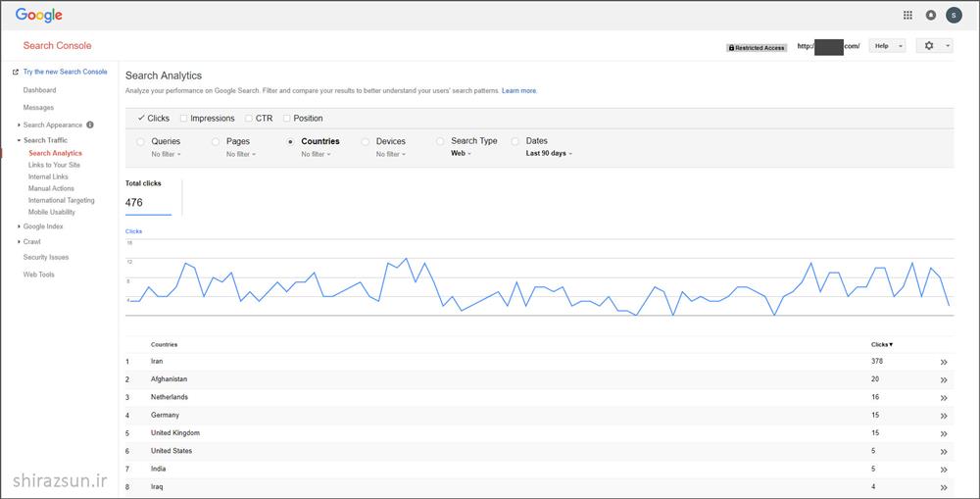Open Countries No filter dropdown
The height and width of the screenshot is (499, 980).
(317, 154)
